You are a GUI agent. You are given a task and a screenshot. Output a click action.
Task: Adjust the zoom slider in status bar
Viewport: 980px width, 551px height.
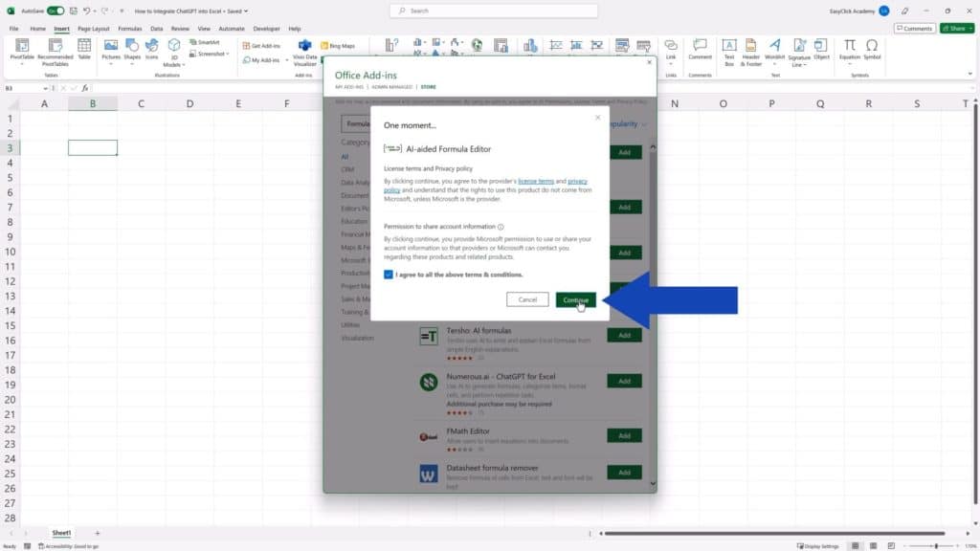(x=936, y=546)
